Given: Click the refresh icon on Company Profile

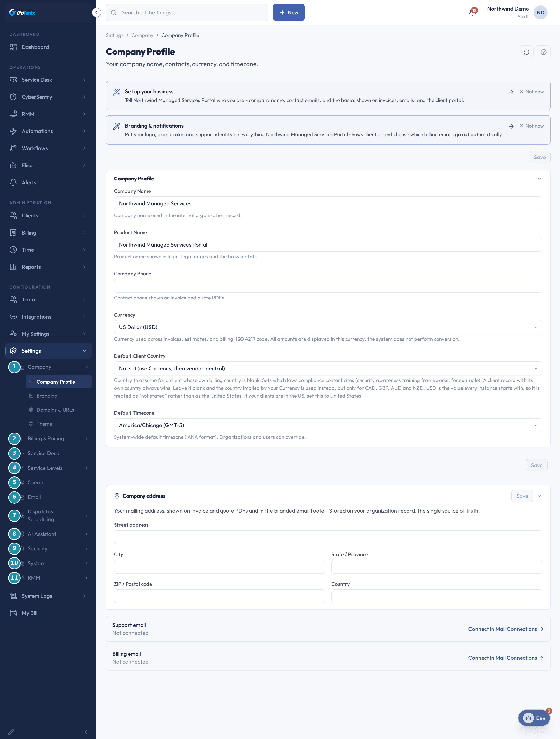Looking at the screenshot, I should point(526,52).
